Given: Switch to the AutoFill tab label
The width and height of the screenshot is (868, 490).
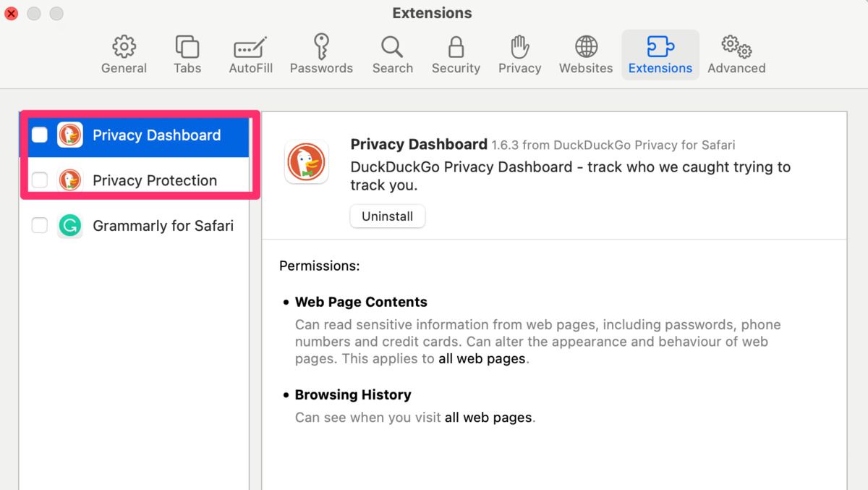Looking at the screenshot, I should [x=250, y=68].
